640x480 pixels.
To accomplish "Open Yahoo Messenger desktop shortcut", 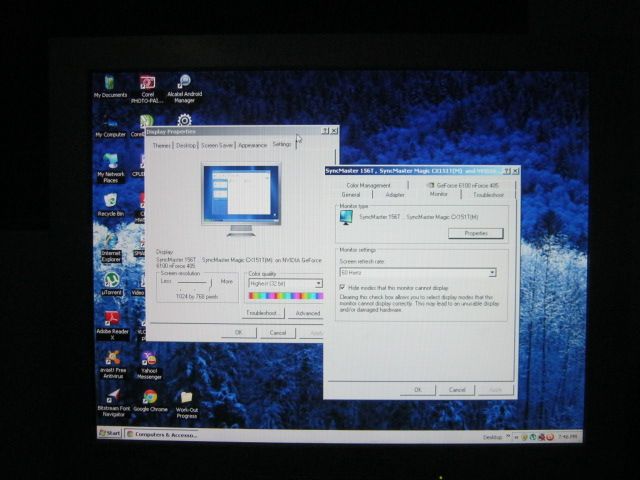I will point(149,358).
